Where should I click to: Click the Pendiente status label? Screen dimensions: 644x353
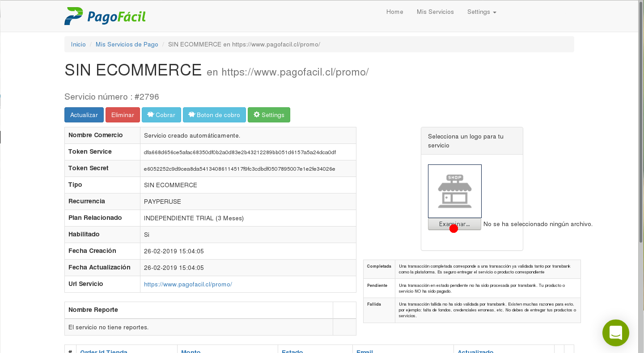coord(377,285)
